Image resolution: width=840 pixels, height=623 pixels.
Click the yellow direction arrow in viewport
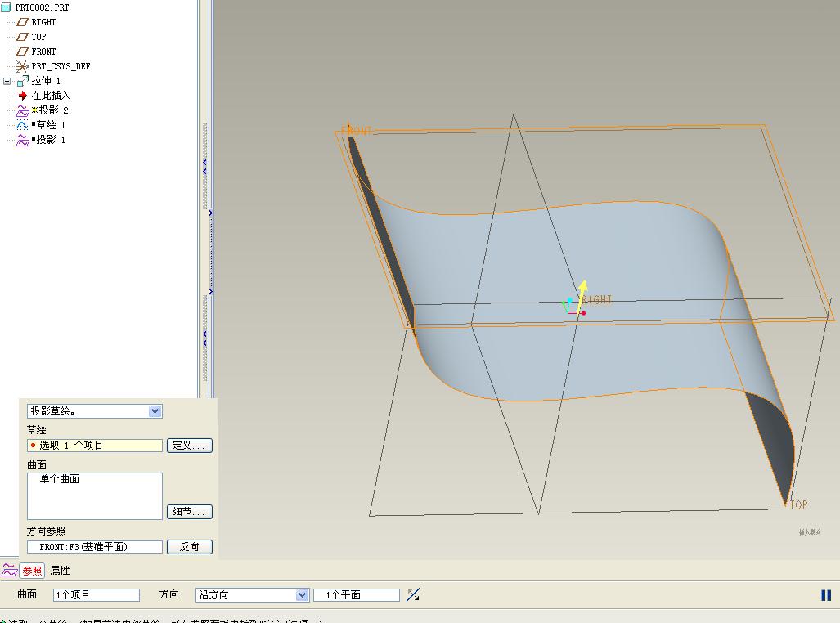(581, 298)
